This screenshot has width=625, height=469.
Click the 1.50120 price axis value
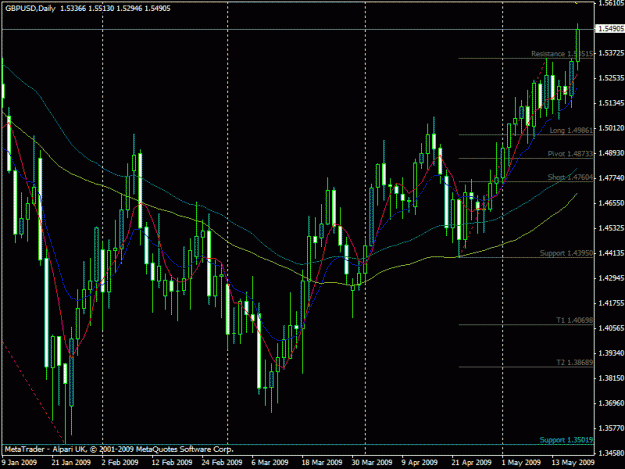click(x=611, y=128)
